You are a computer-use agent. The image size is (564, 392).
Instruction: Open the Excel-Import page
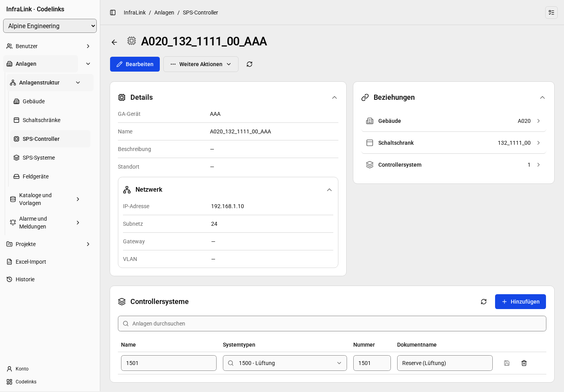tap(50, 262)
